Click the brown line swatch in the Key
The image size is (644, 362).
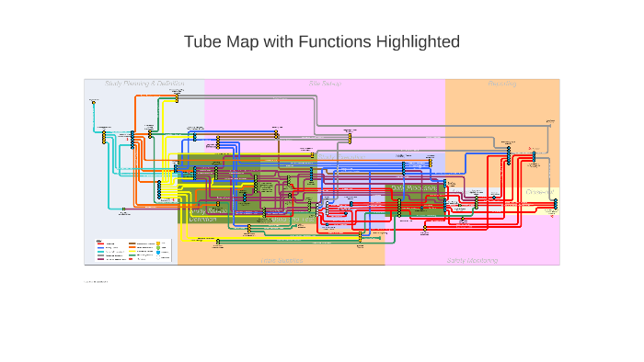point(132,243)
